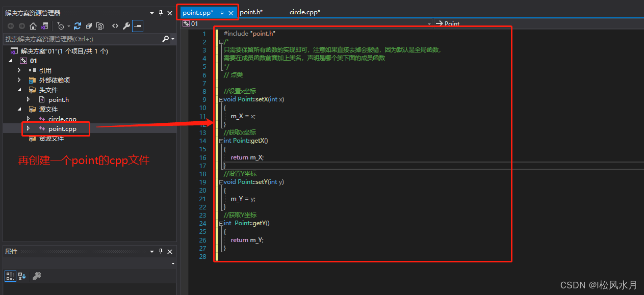Click the Solution Explorer search box
Screen dimensions: 644x295
tap(82, 39)
